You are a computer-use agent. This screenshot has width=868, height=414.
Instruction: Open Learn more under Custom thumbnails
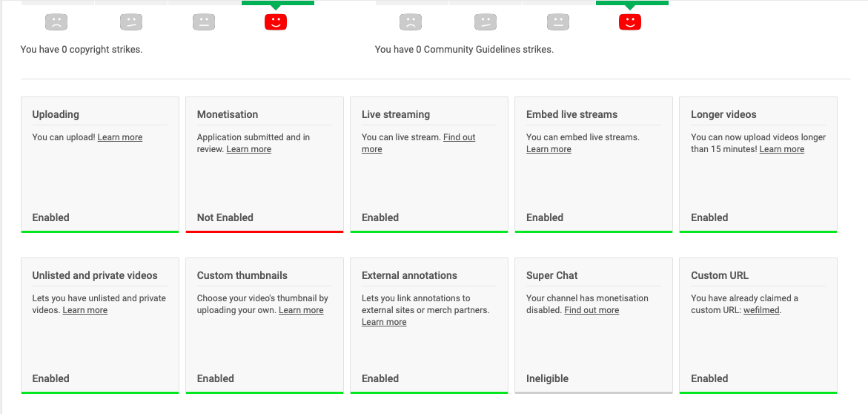click(301, 310)
